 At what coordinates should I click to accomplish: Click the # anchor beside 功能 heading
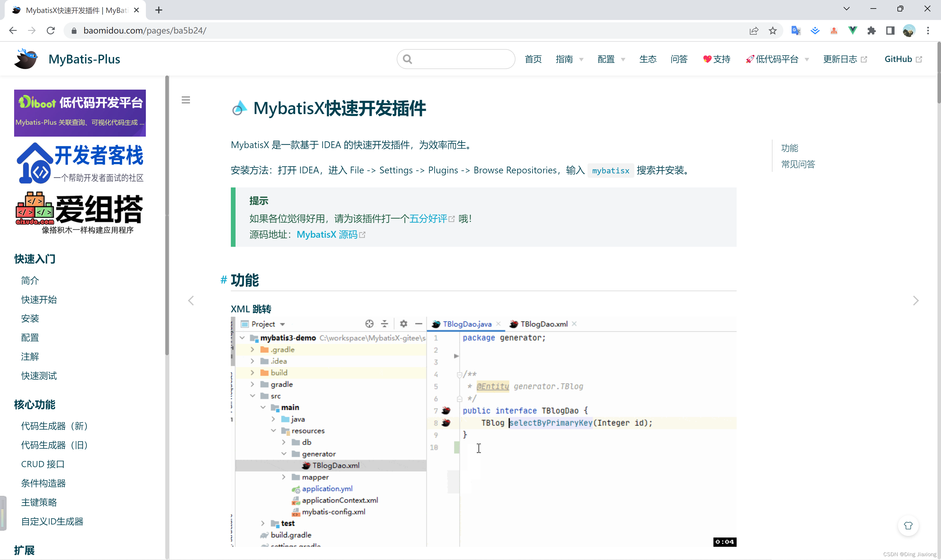click(x=224, y=280)
